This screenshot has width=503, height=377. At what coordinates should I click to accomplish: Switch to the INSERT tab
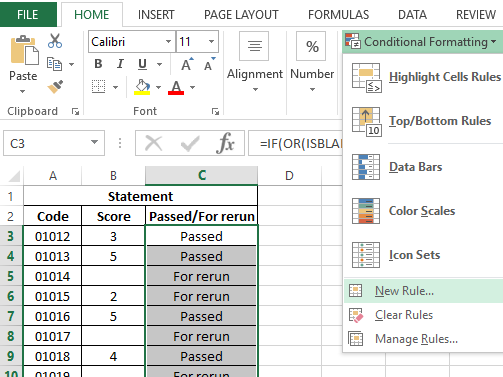pos(156,15)
